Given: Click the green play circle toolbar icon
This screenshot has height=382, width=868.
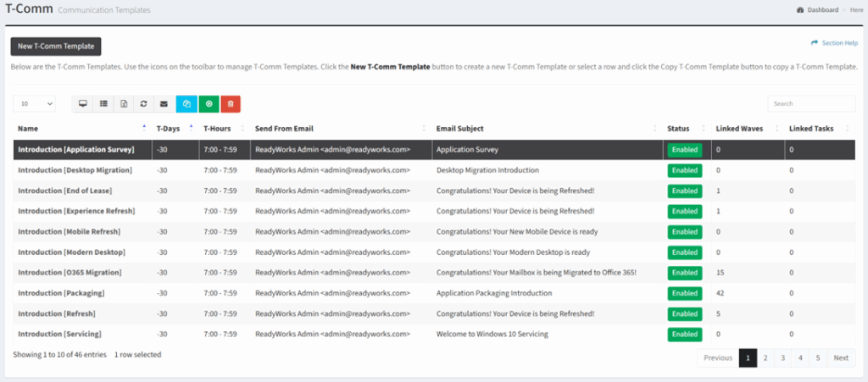Looking at the screenshot, I should pyautogui.click(x=209, y=103).
